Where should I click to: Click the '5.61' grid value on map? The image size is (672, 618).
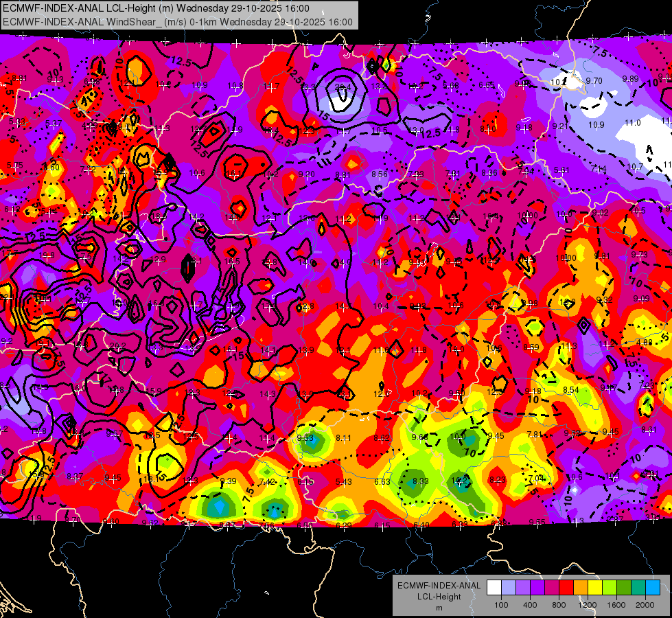click(561, 170)
